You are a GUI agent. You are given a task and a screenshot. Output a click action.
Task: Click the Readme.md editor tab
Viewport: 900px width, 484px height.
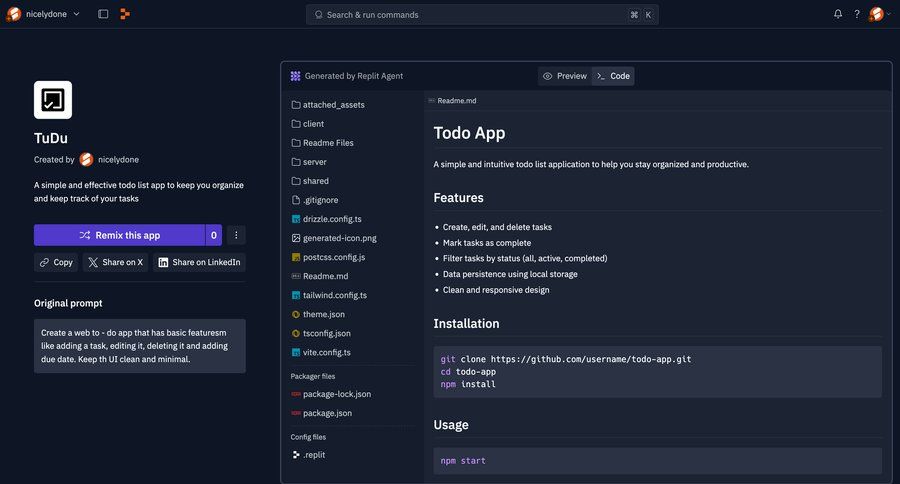pyautogui.click(x=452, y=100)
